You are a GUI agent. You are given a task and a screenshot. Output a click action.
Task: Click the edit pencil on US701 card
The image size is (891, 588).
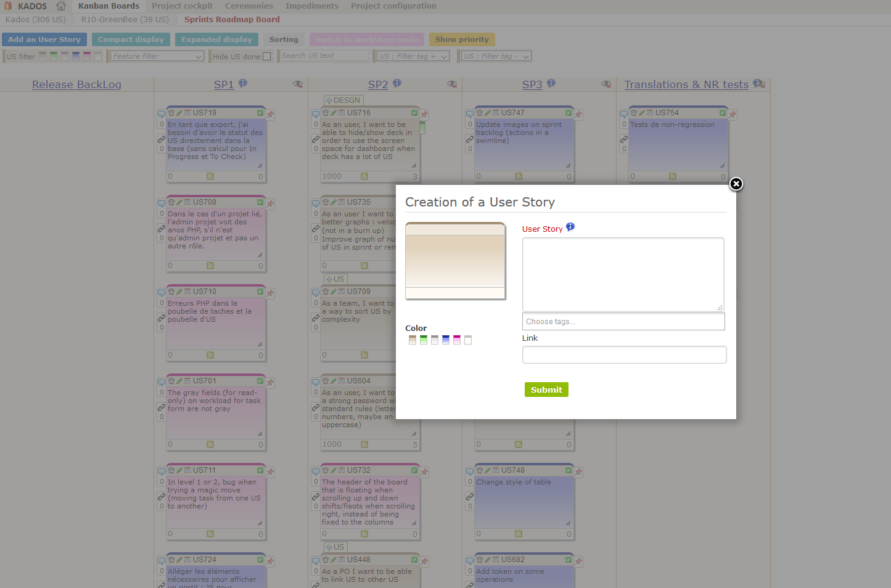(179, 381)
